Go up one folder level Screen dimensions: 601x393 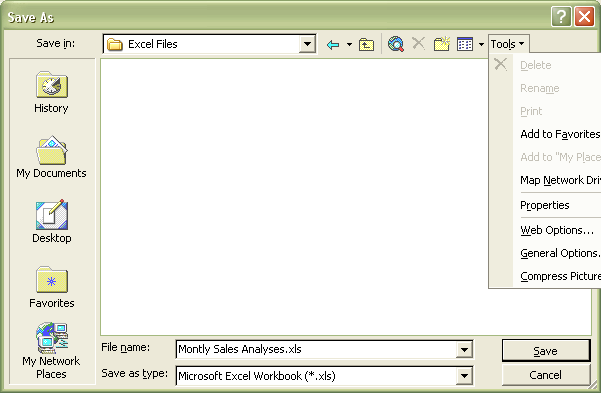click(366, 44)
